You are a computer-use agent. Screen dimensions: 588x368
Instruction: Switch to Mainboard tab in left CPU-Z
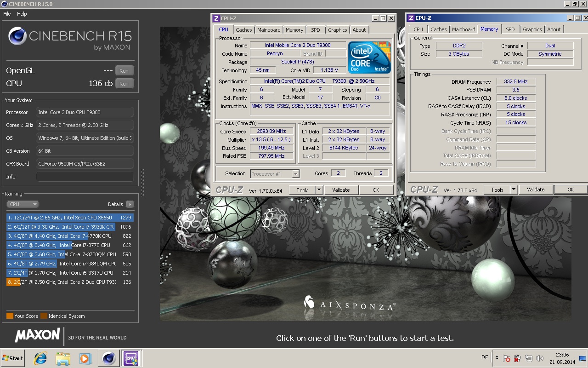pos(269,30)
